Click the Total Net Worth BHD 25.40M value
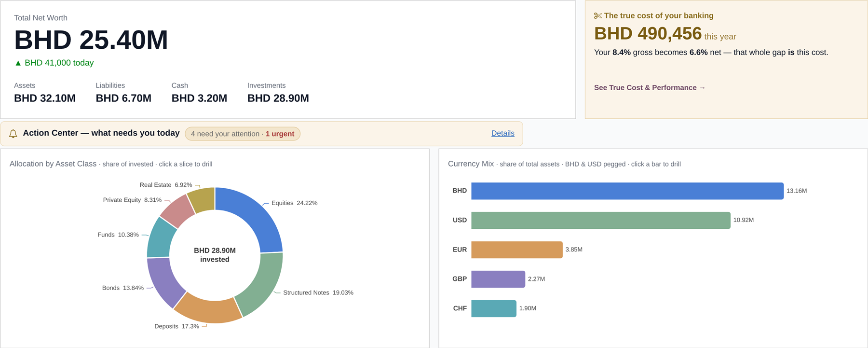The image size is (868, 348). (91, 40)
